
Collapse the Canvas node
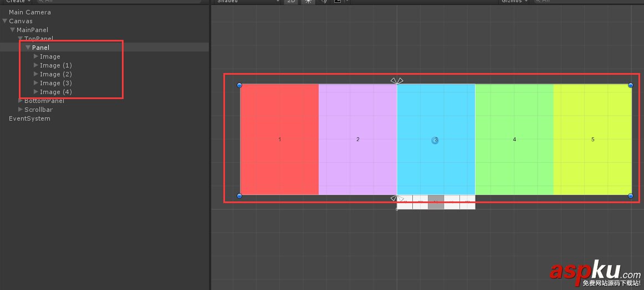(x=5, y=21)
